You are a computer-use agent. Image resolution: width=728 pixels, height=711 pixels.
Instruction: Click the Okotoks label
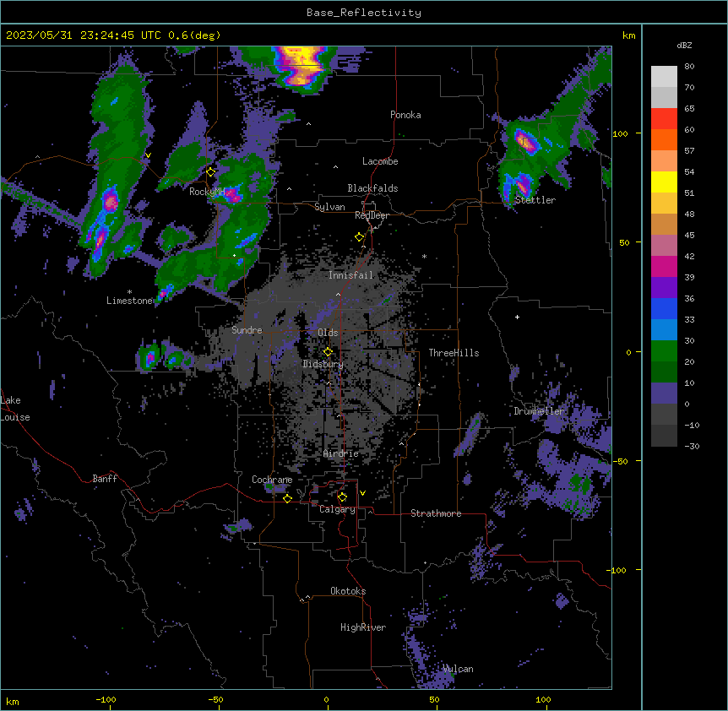tap(348, 591)
